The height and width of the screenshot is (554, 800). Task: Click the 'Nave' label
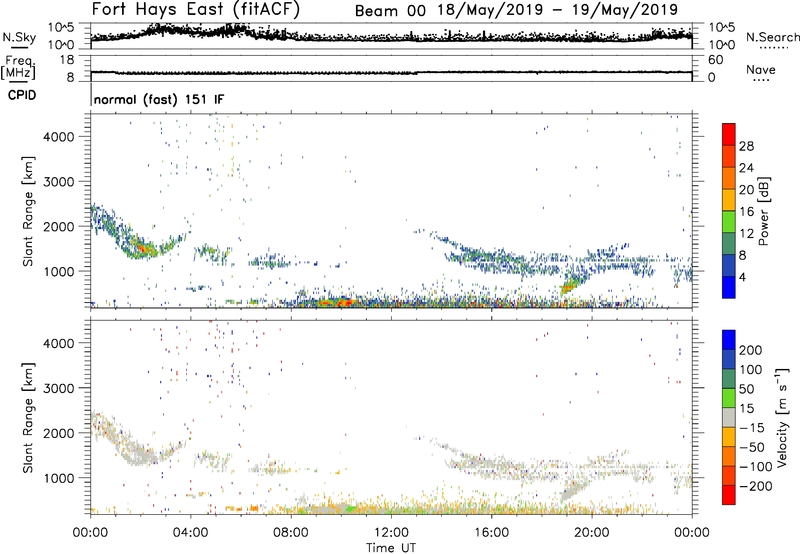[x=761, y=69]
